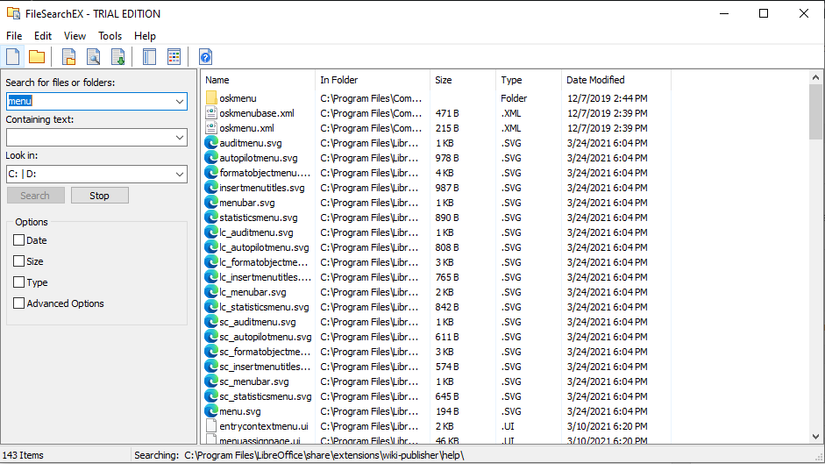Select the lc_autopilotmenu.svg file
The height and width of the screenshot is (464, 825).
coord(264,247)
